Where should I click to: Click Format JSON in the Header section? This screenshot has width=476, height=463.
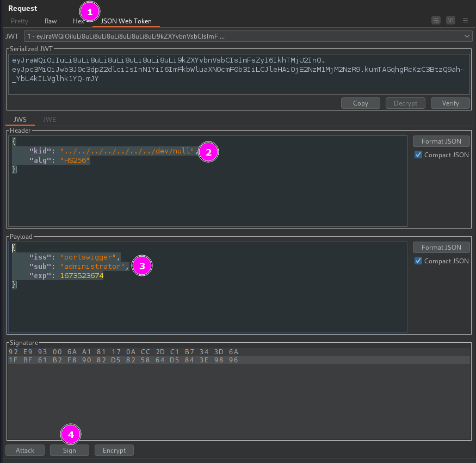coord(441,141)
